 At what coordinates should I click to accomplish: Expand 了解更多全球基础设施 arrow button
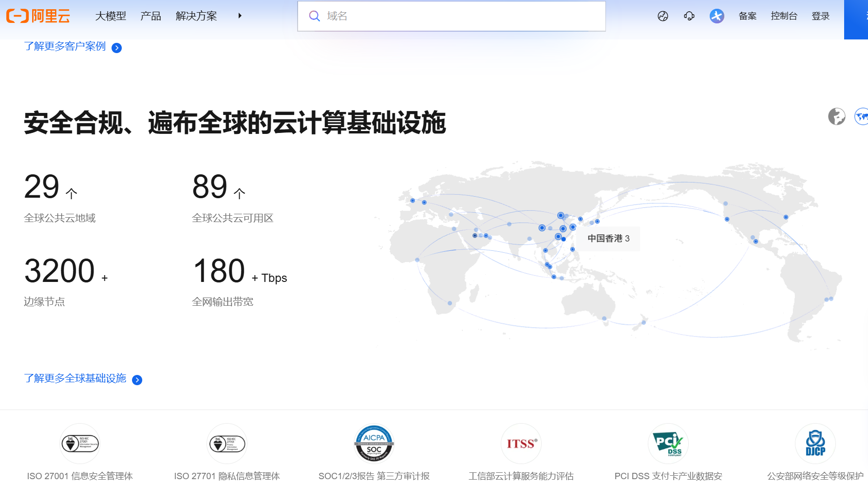tap(138, 379)
